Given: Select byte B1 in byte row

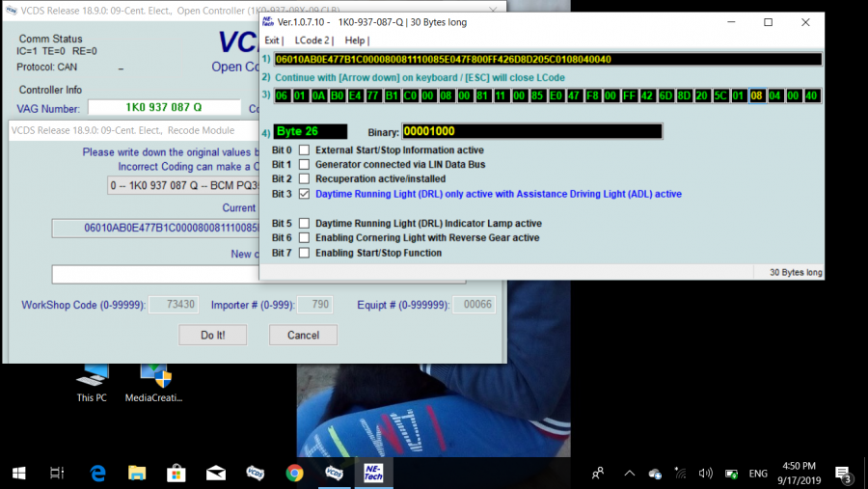Looking at the screenshot, I should pos(392,95).
